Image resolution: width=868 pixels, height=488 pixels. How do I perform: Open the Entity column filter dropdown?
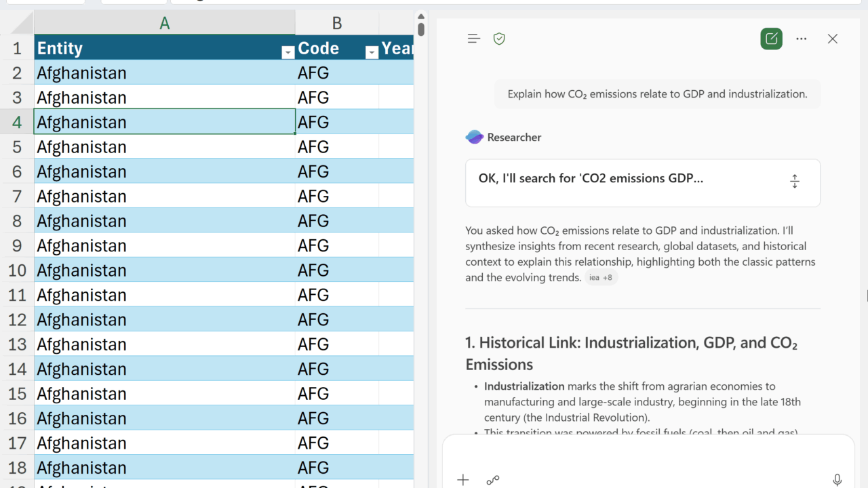(288, 53)
